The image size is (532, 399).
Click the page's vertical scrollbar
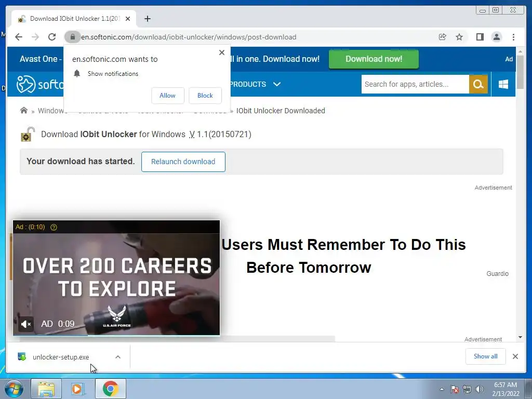pos(520,72)
